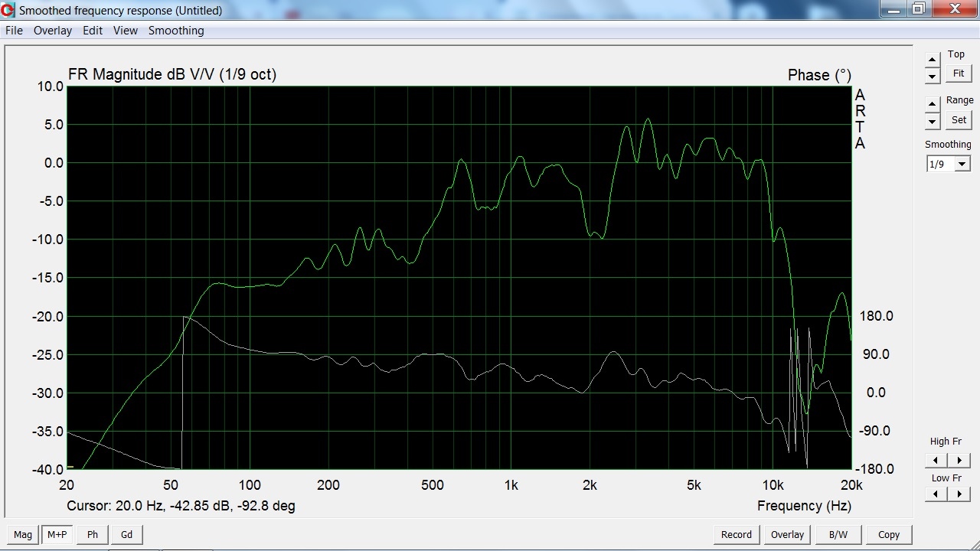Screen dimensions: 980x551
Task: Open the File menu
Action: tap(14, 31)
